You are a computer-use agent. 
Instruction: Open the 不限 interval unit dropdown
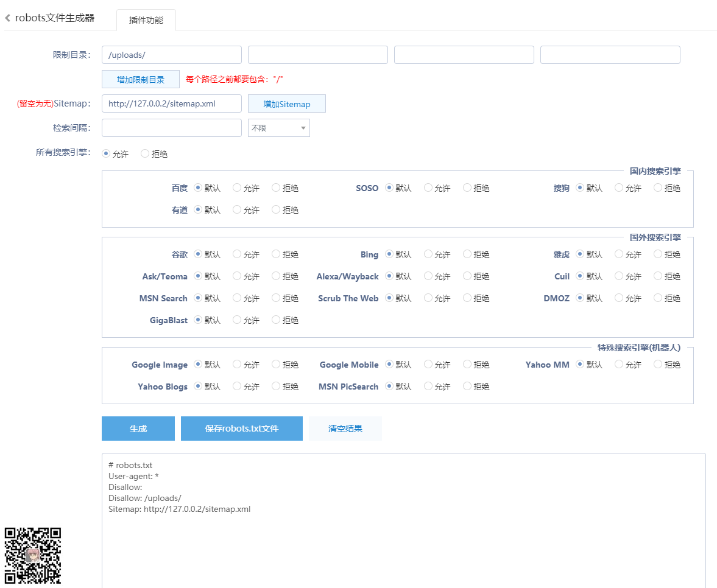pos(278,128)
